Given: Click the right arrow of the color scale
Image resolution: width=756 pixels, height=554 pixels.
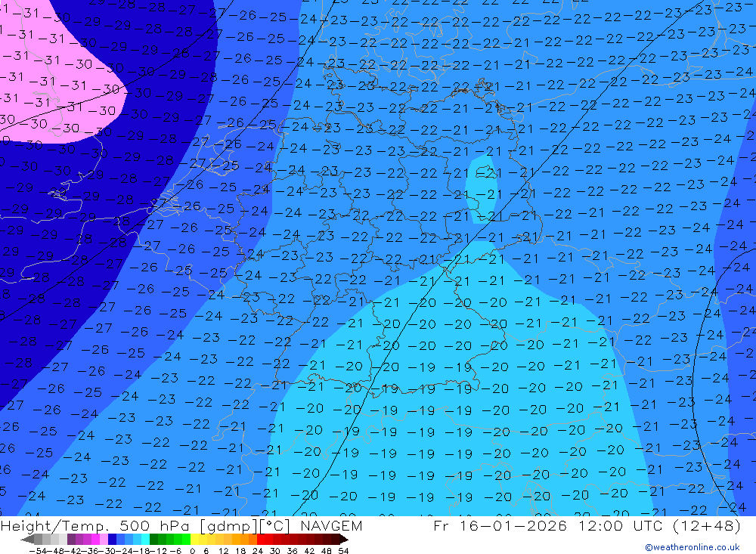Looking at the screenshot, I should tap(344, 539).
